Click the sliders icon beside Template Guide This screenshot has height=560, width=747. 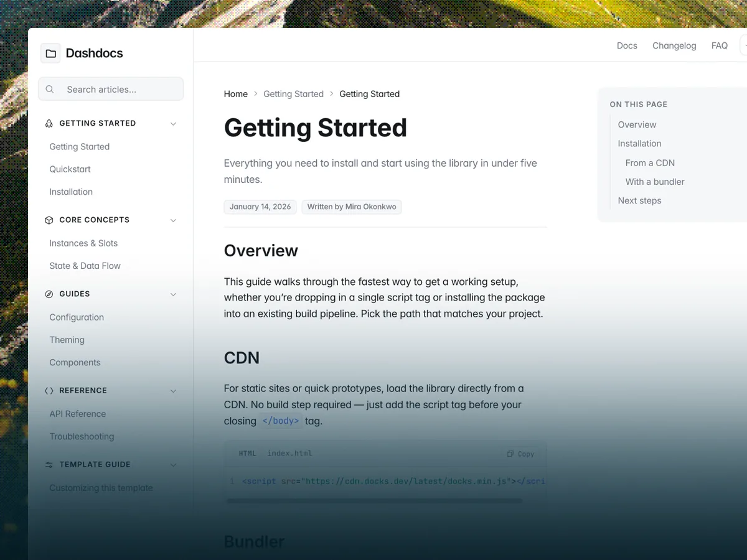click(49, 465)
